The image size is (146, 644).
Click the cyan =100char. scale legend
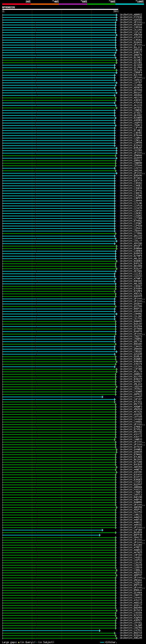[x=108, y=642]
